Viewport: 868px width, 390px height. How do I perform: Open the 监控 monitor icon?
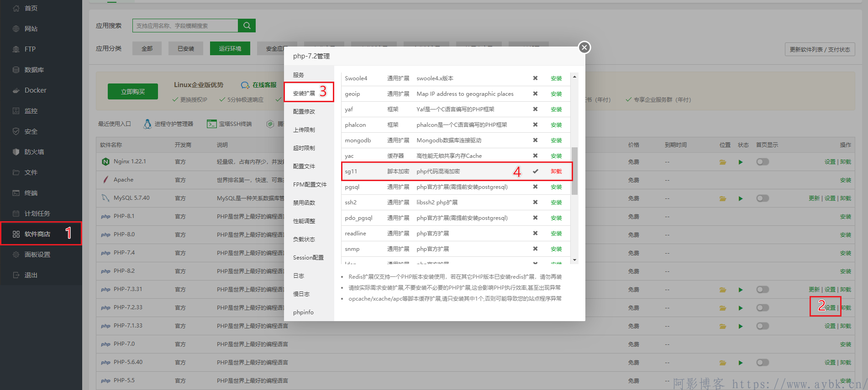coord(16,111)
